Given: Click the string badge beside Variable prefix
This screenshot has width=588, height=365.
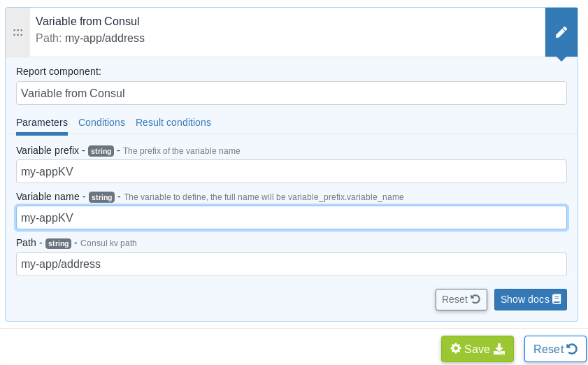Looking at the screenshot, I should pos(101,151).
